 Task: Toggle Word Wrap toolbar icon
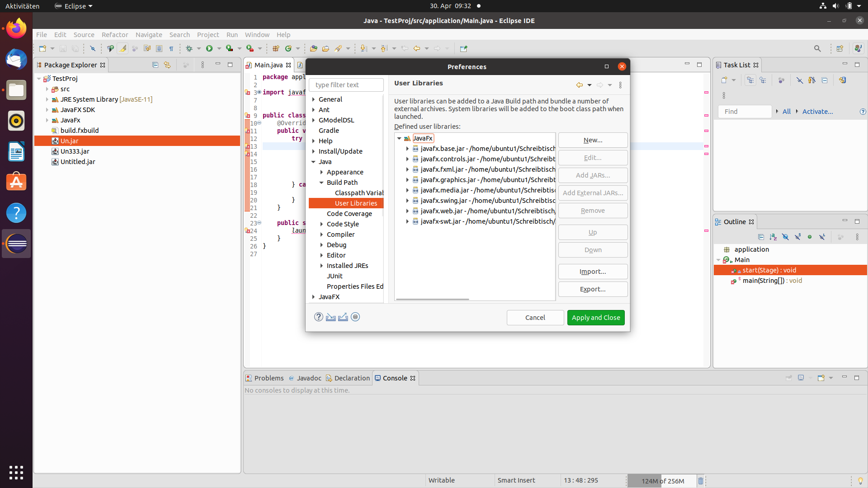tap(147, 48)
